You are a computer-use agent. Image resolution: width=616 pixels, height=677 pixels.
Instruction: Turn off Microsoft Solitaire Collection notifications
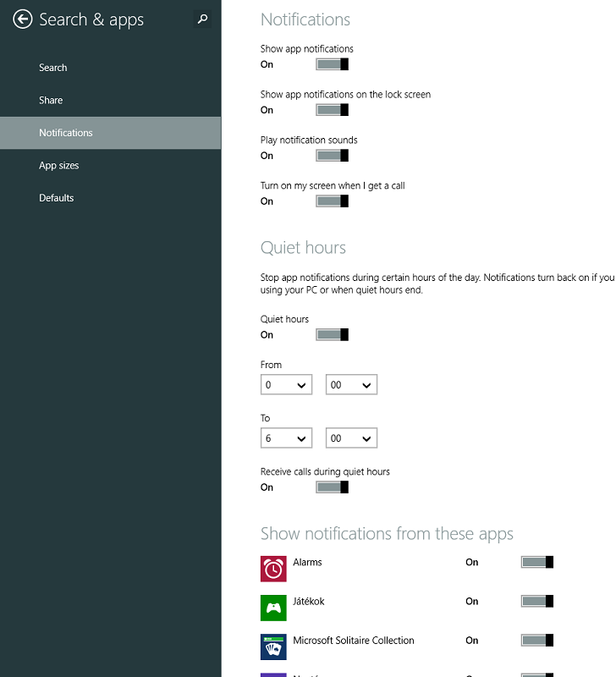pyautogui.click(x=537, y=640)
